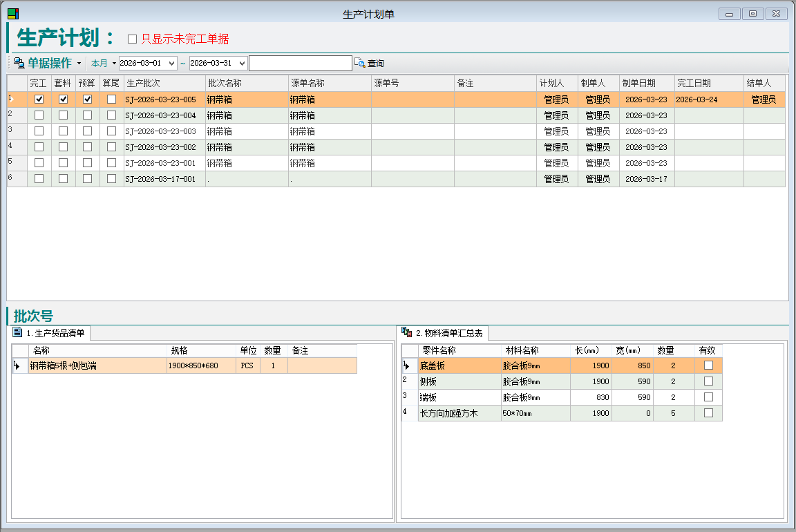Tick the 有纹 checkbox for 侧板
The height and width of the screenshot is (532, 796).
point(708,381)
